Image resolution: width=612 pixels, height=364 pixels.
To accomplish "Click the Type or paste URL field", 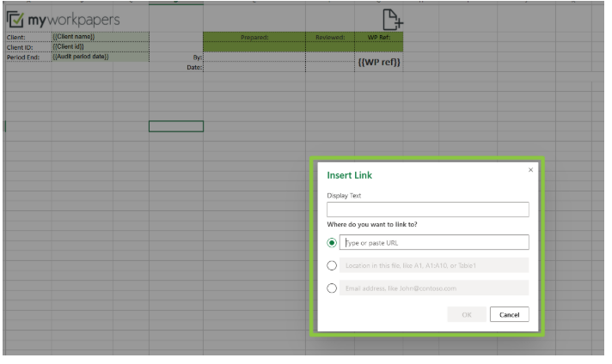I will (433, 243).
